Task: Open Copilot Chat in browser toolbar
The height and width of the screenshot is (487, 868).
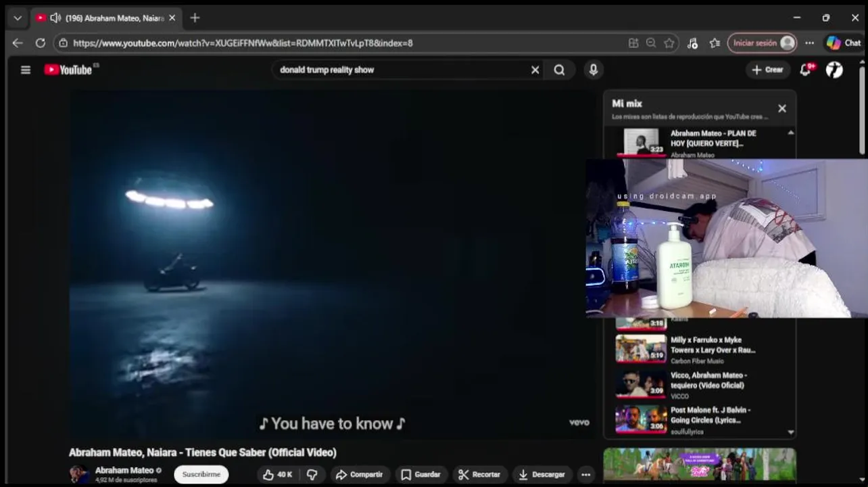Action: pyautogui.click(x=844, y=43)
